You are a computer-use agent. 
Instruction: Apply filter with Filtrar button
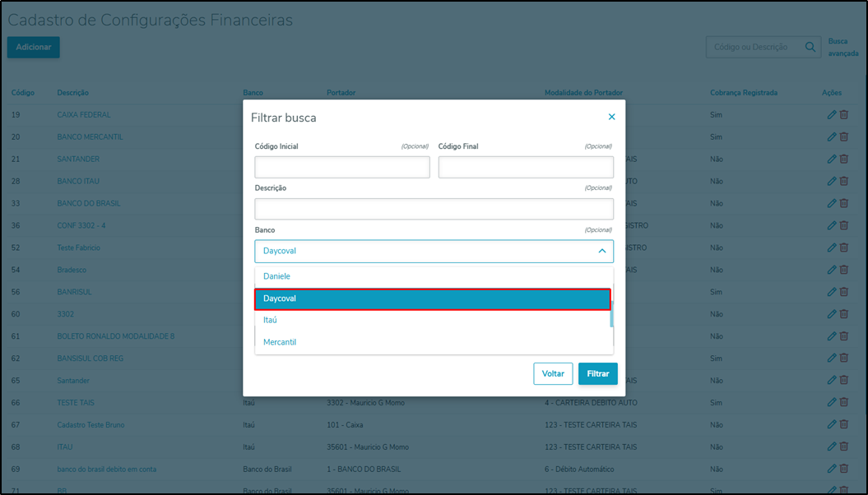598,374
